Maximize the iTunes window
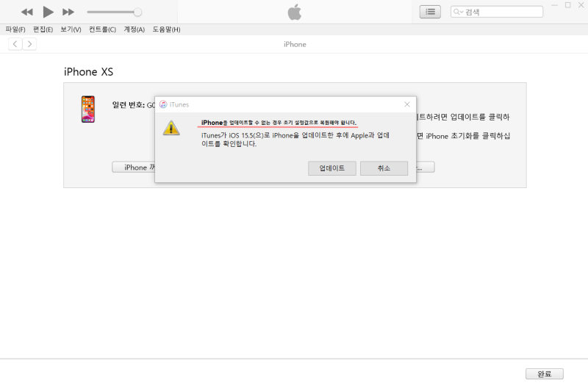 click(x=567, y=5)
